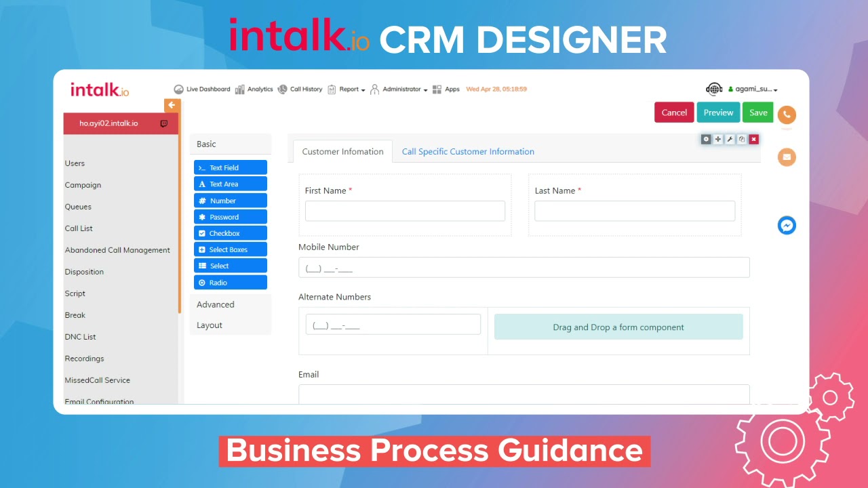Viewport: 868px width, 488px height.
Task: Select the Text Area component
Action: (x=231, y=184)
